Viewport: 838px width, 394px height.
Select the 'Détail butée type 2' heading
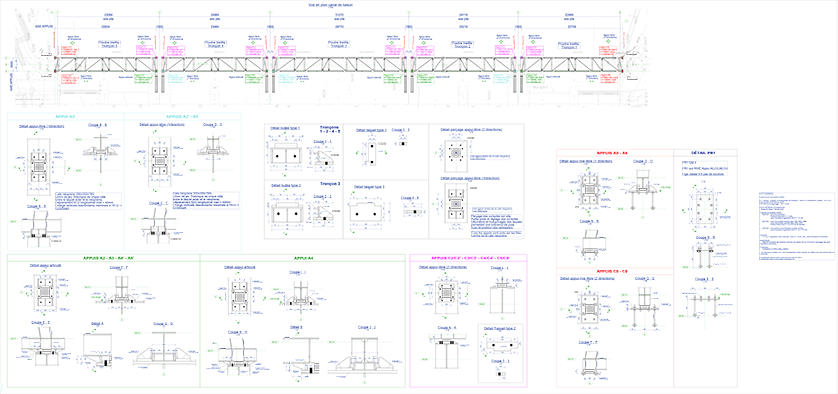(285, 185)
